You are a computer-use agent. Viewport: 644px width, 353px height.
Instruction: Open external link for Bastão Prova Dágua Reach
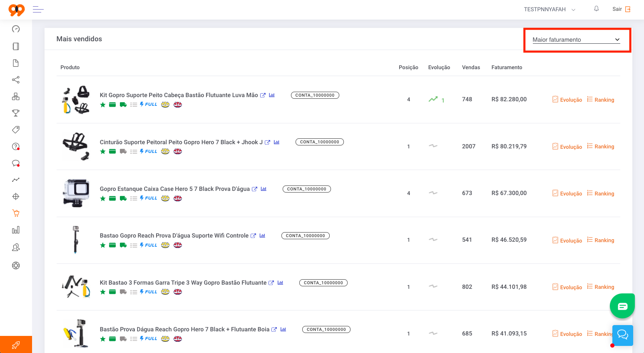click(x=274, y=329)
